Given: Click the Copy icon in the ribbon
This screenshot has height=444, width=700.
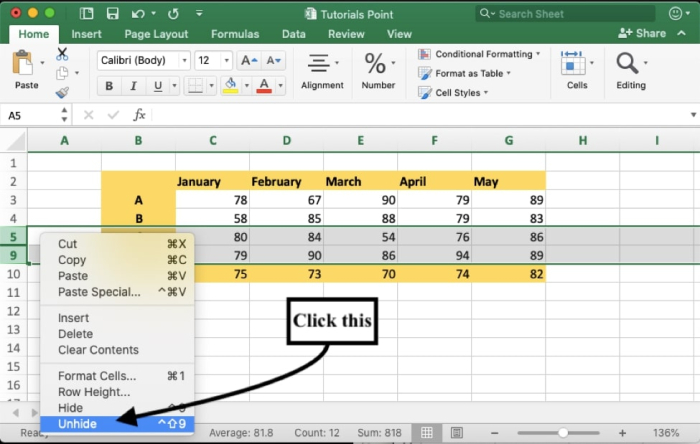Looking at the screenshot, I should 62,73.
